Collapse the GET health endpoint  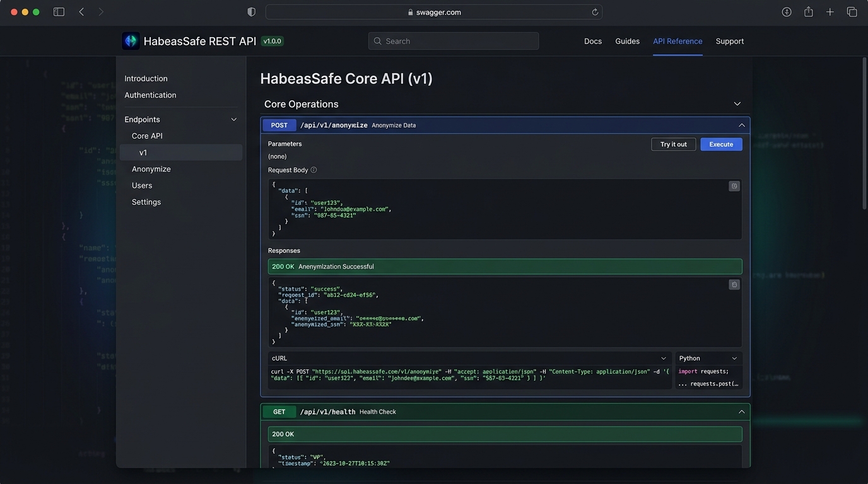coord(742,412)
